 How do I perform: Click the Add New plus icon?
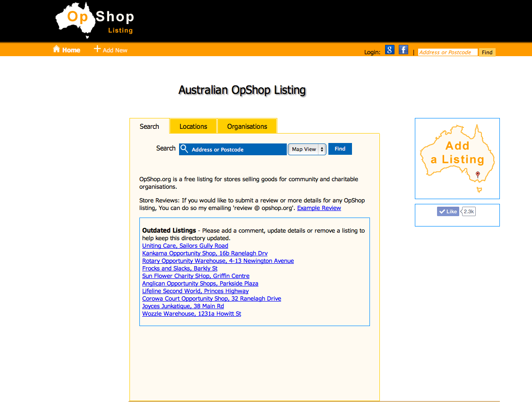tap(97, 49)
